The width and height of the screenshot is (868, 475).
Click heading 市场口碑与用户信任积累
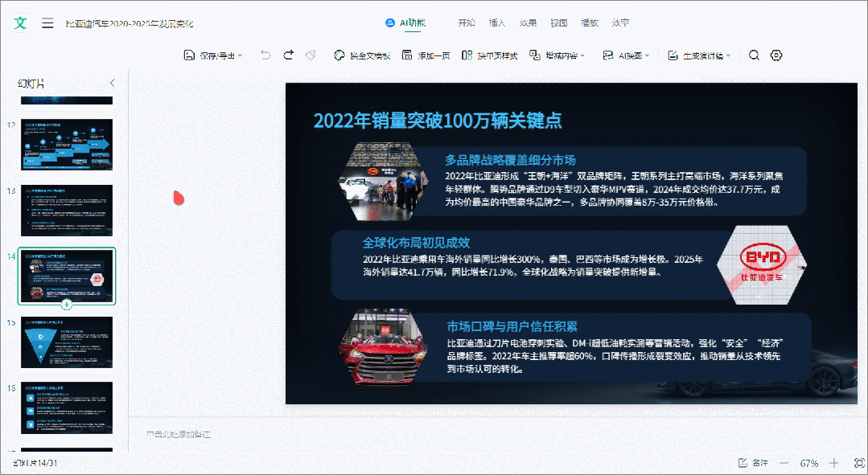(512, 326)
